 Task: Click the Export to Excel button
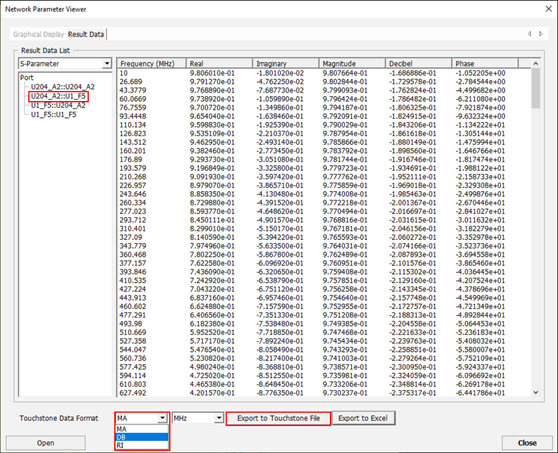pyautogui.click(x=363, y=418)
